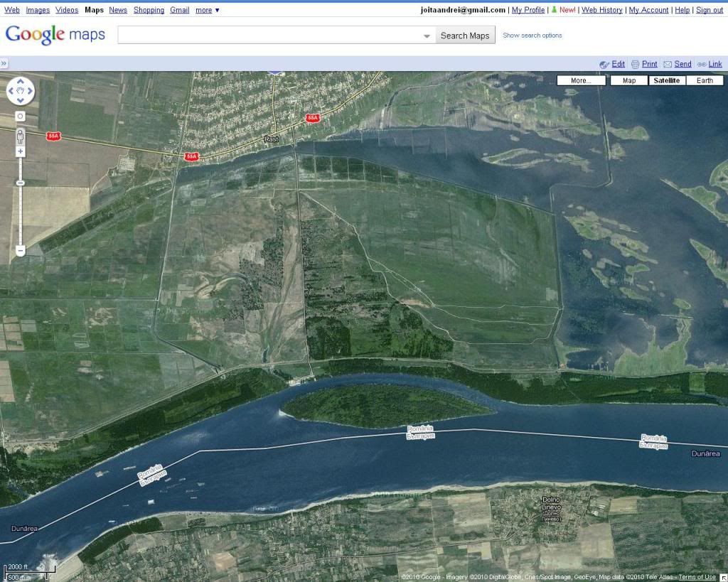Click the Edit link in the toolbar
This screenshot has width=728, height=582.
coord(618,64)
